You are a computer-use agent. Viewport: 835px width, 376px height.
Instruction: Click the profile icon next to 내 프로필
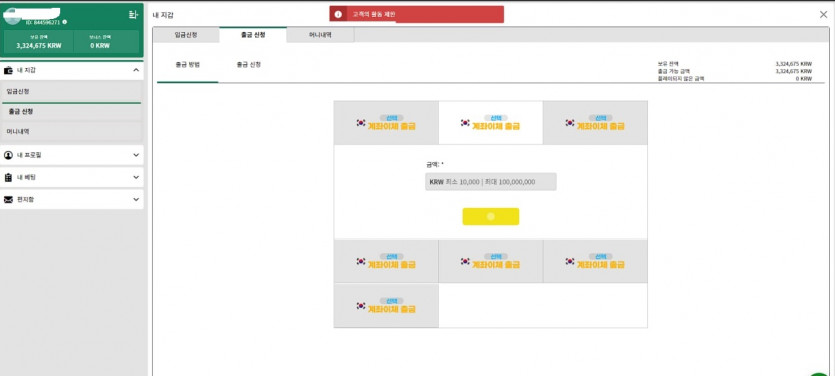[8, 155]
